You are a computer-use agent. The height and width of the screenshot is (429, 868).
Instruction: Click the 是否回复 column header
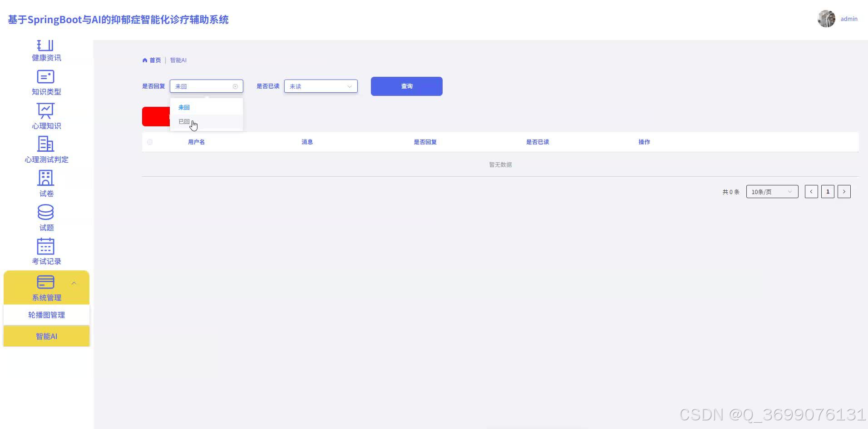tap(425, 142)
